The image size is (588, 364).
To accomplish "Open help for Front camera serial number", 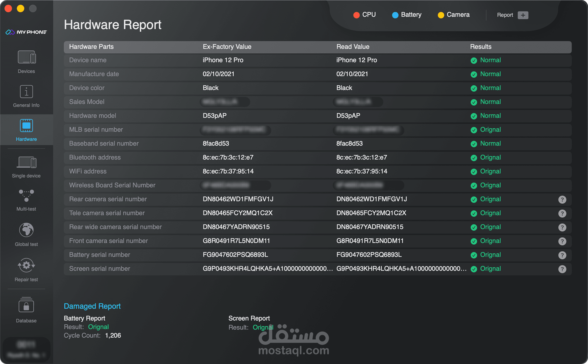I will [x=562, y=241].
